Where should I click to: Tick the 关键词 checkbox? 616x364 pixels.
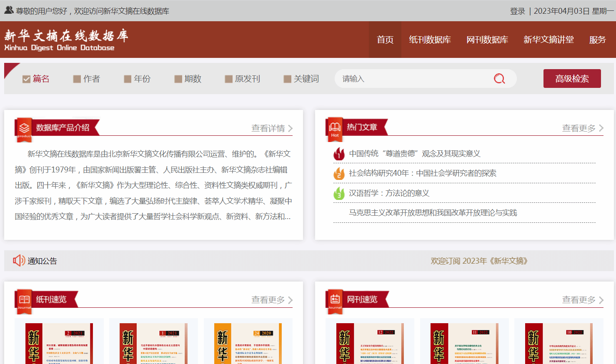[x=287, y=79]
